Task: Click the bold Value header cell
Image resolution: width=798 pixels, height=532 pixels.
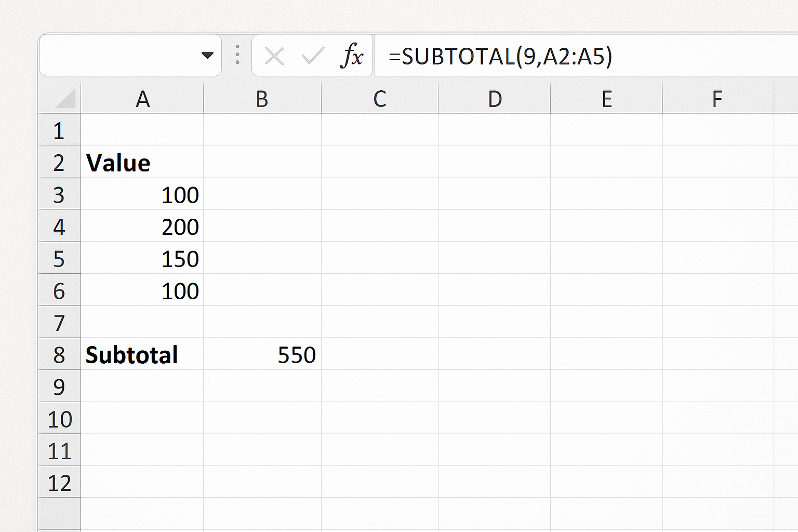Action: click(142, 163)
